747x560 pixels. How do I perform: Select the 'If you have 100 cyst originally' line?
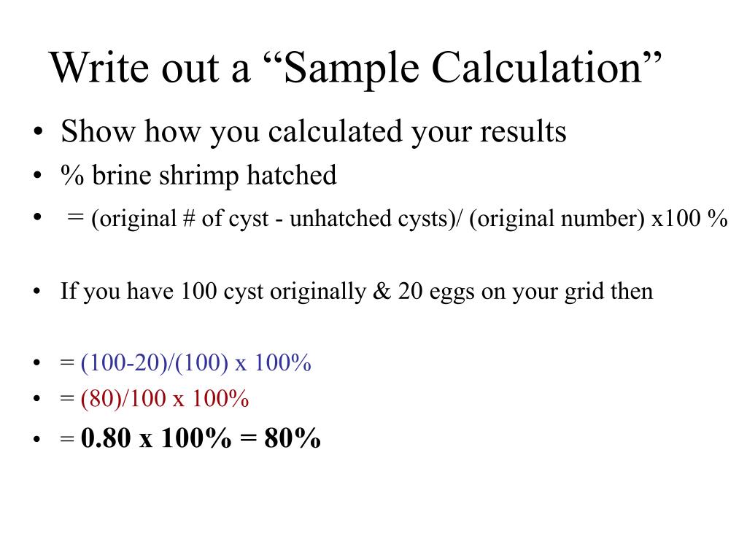click(356, 292)
